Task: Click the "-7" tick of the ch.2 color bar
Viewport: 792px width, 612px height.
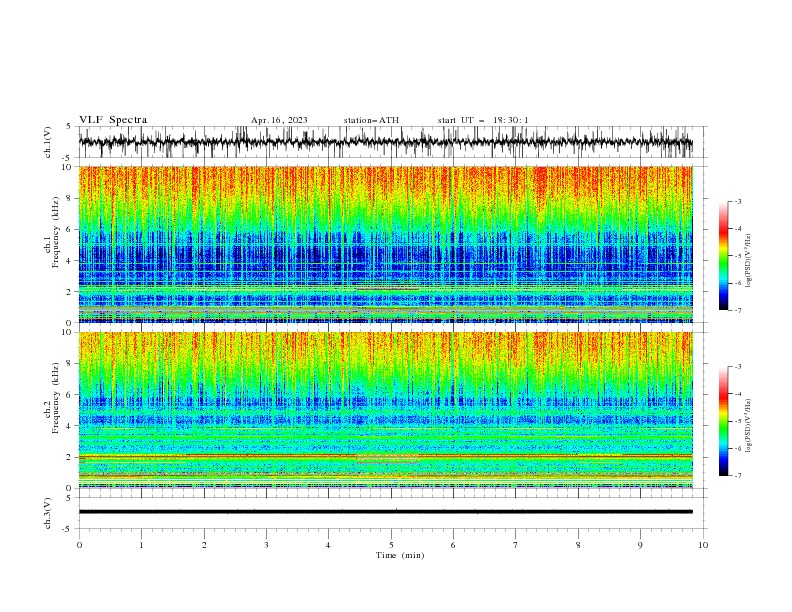Action: pyautogui.click(x=737, y=476)
